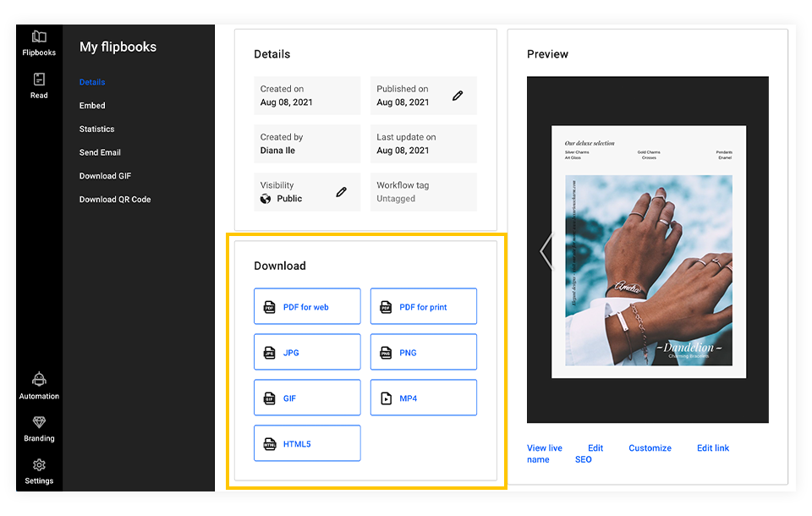Image resolution: width=812 pixels, height=516 pixels.
Task: Download flipbook as PDF for web
Action: [x=307, y=306]
